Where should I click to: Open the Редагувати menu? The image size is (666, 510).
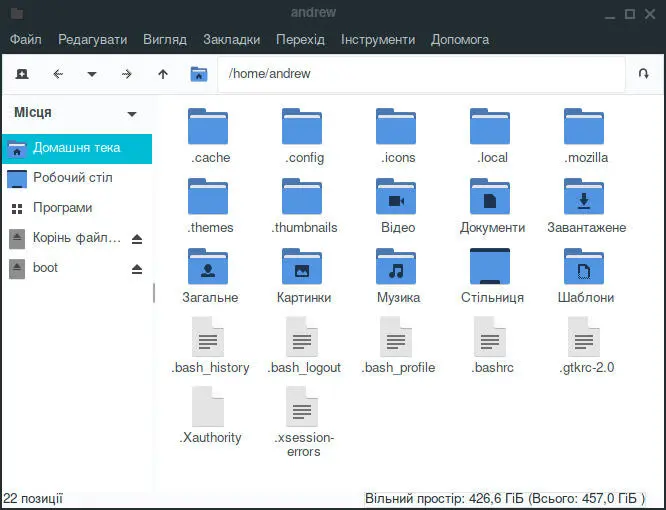(x=93, y=39)
